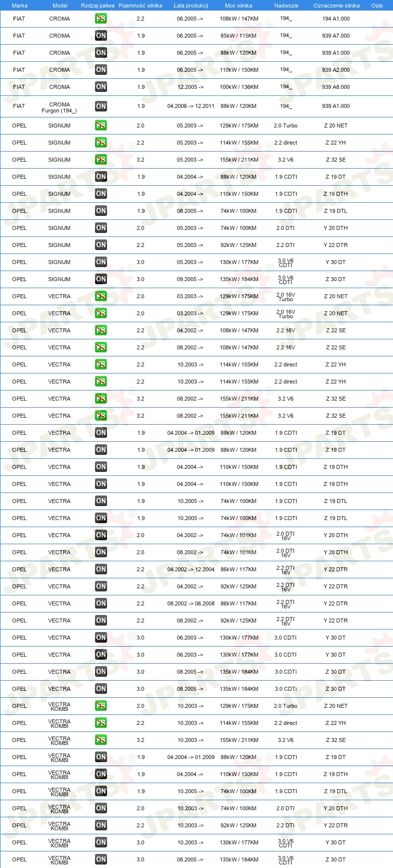Click model cell CROMA Furgon (194_)

click(59, 107)
